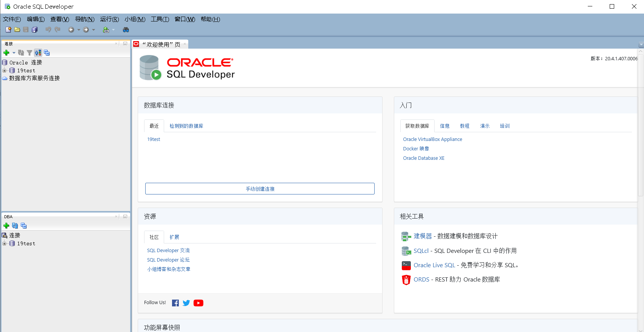
Task: Switch to the 扩展 tab under 资源
Action: pyautogui.click(x=174, y=237)
